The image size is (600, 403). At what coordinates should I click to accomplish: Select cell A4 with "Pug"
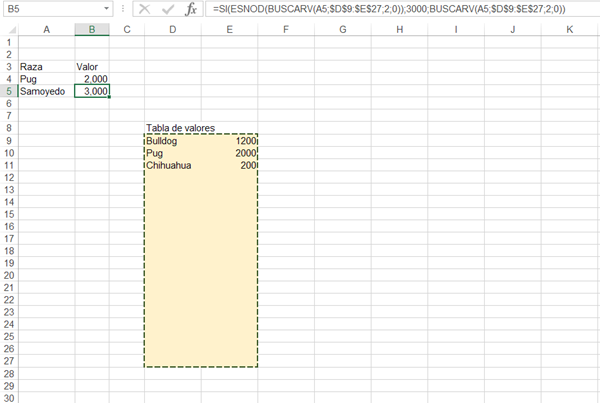coord(46,79)
